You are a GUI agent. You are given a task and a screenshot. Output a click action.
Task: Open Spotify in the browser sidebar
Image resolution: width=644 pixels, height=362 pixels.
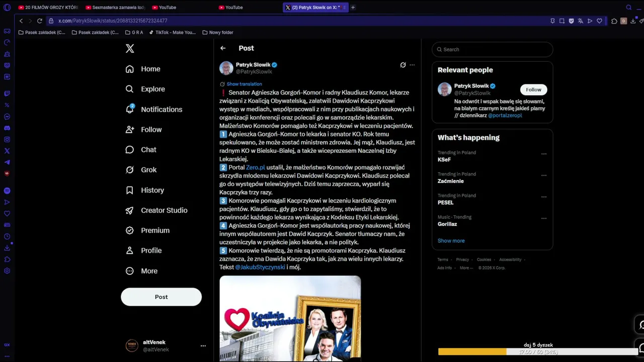7,191
